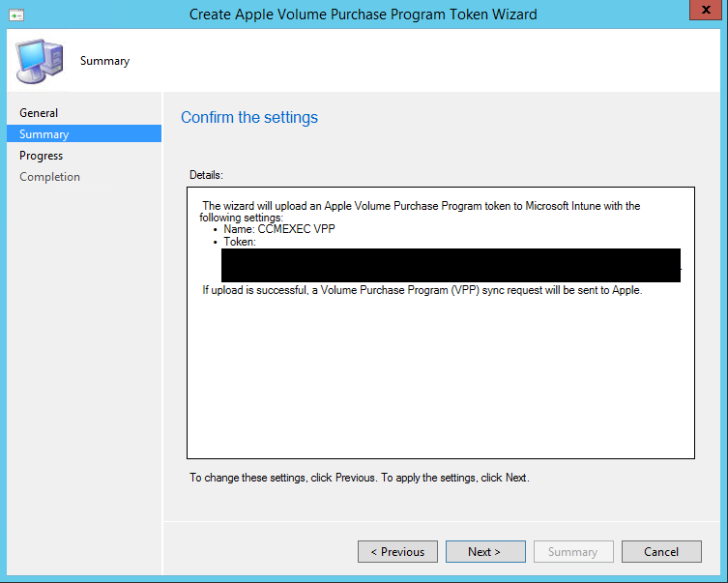The image size is (728, 583).
Task: Click the window title bar text
Action: coord(363,15)
